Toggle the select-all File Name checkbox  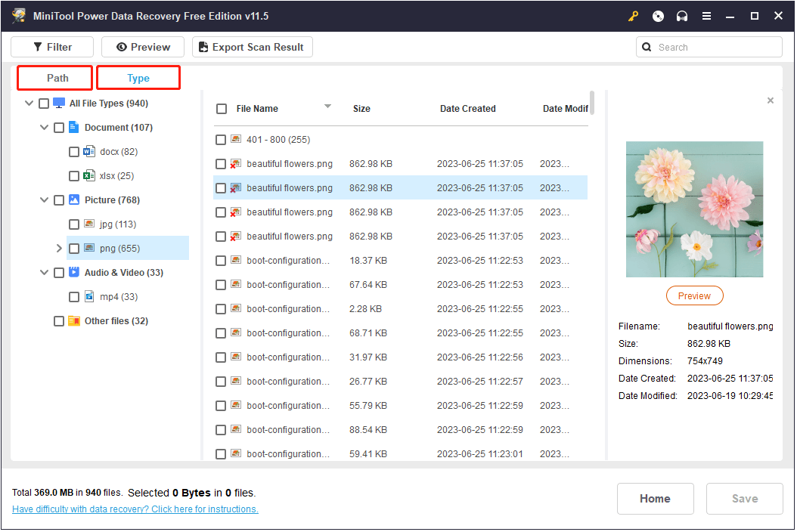point(222,109)
